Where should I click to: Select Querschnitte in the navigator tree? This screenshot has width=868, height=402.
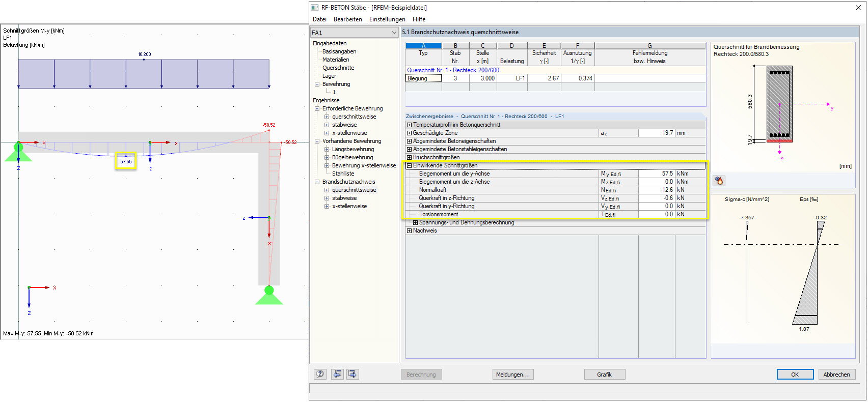[338, 68]
